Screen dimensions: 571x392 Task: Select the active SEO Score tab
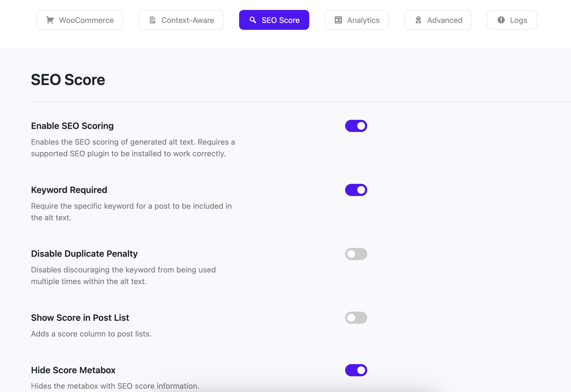[x=274, y=20]
